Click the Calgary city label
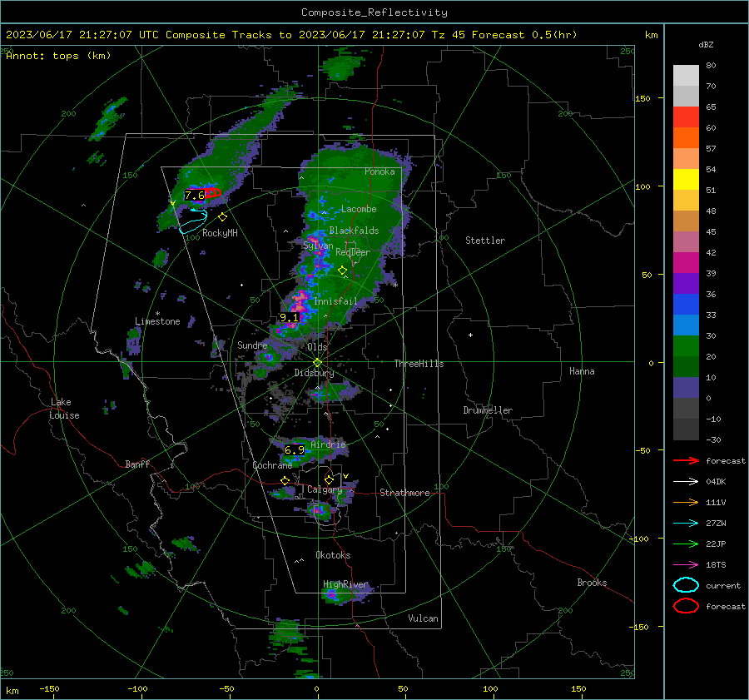The image size is (749, 700). coord(325,489)
